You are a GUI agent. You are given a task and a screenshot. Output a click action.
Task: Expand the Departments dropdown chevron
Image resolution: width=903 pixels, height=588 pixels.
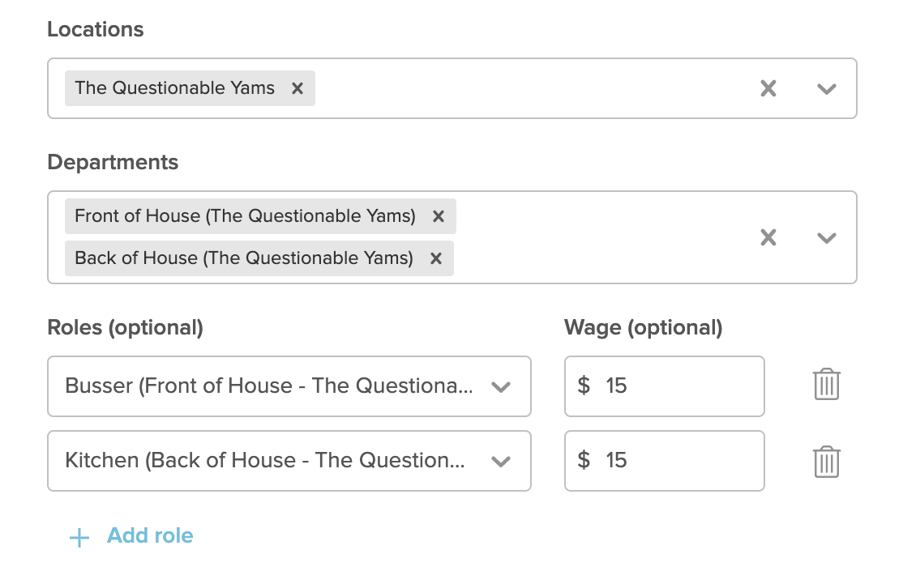click(827, 237)
